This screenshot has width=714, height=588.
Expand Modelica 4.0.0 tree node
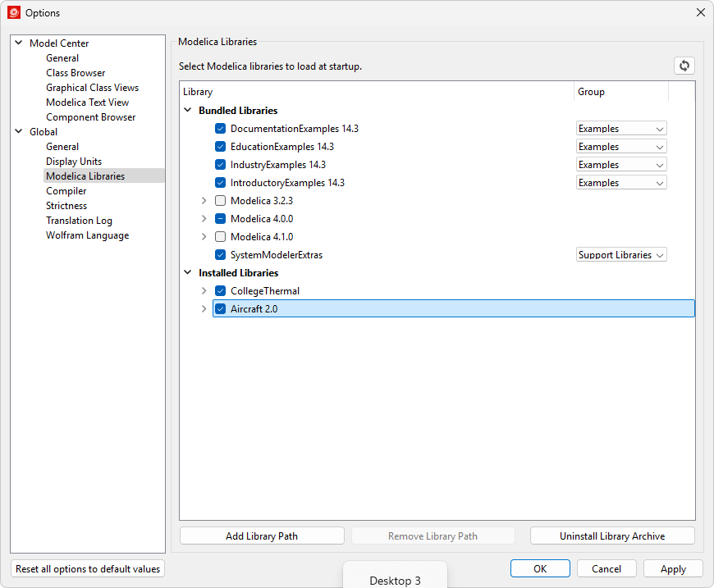tap(204, 218)
